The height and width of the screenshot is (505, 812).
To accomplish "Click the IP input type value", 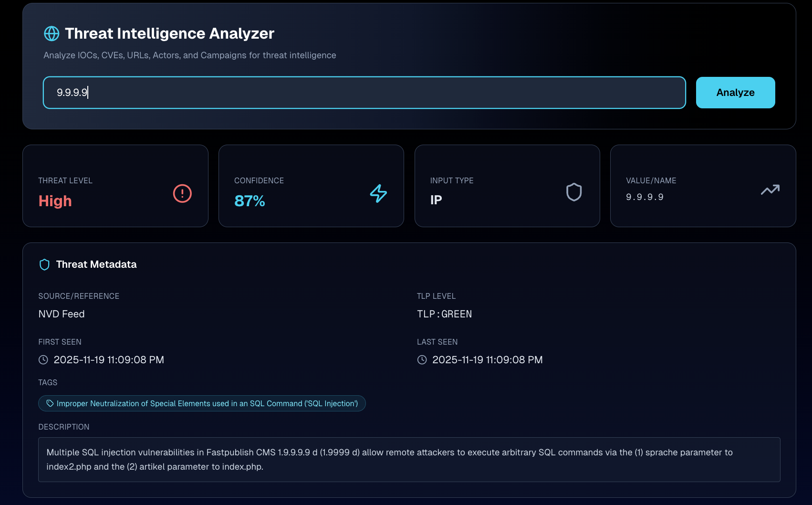I will 436,200.
